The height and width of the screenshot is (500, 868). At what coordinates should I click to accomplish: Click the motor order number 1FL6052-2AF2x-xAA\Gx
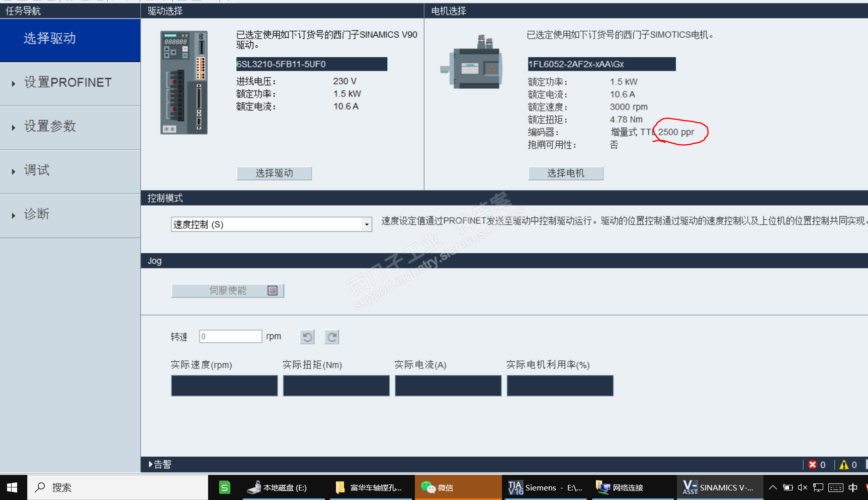pyautogui.click(x=601, y=64)
